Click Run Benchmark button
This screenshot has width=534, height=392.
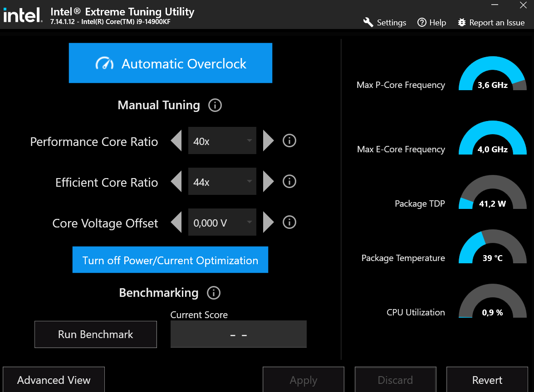(x=96, y=334)
